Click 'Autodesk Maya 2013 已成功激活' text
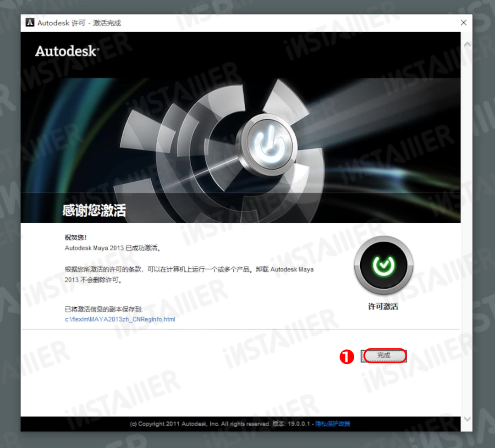The height and width of the screenshot is (448, 495). 113,248
